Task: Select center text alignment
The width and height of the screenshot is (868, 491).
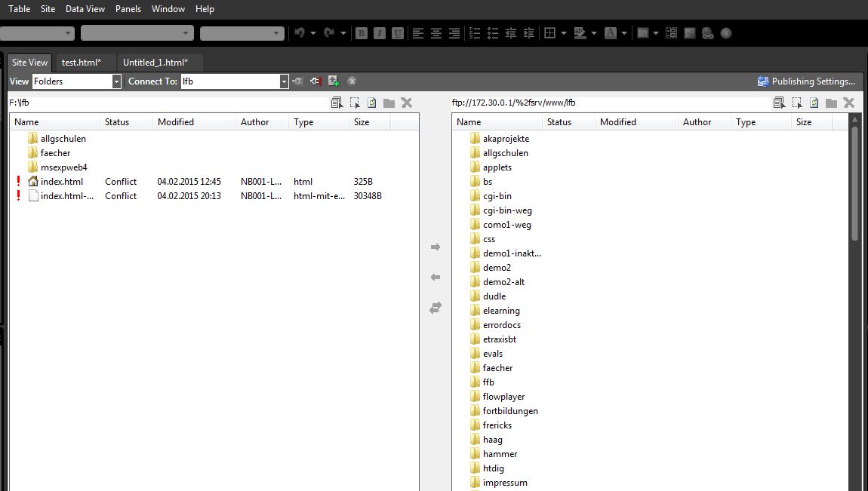Action: tap(436, 33)
